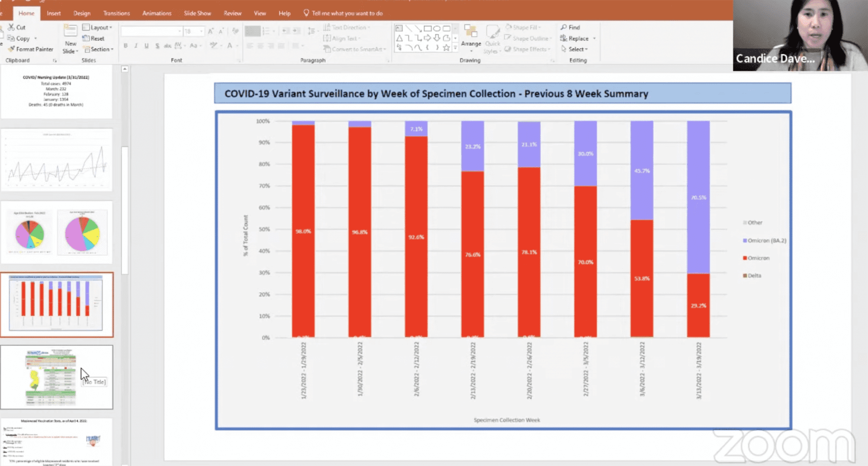Decrease font size with the A-down icon

[221, 31]
